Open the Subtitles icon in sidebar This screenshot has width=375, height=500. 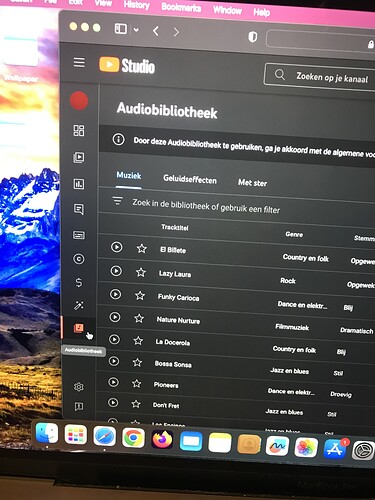tap(79, 235)
